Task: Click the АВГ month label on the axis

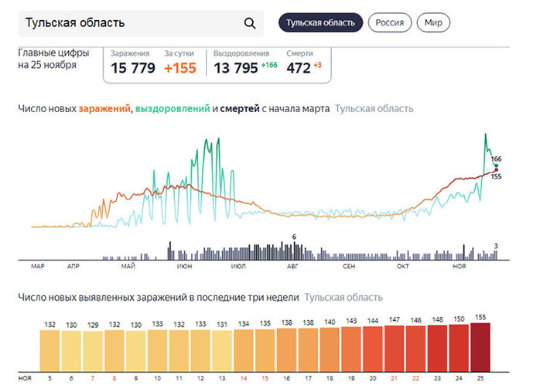Action: click(x=292, y=266)
